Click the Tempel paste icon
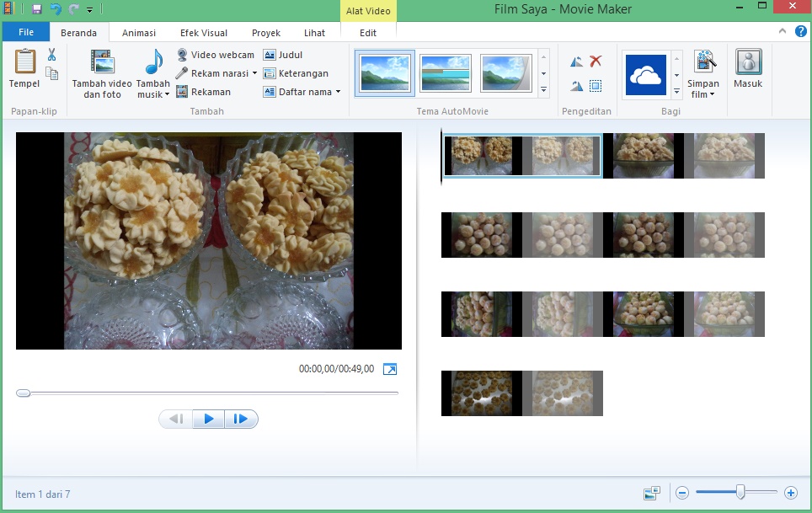 coord(24,61)
